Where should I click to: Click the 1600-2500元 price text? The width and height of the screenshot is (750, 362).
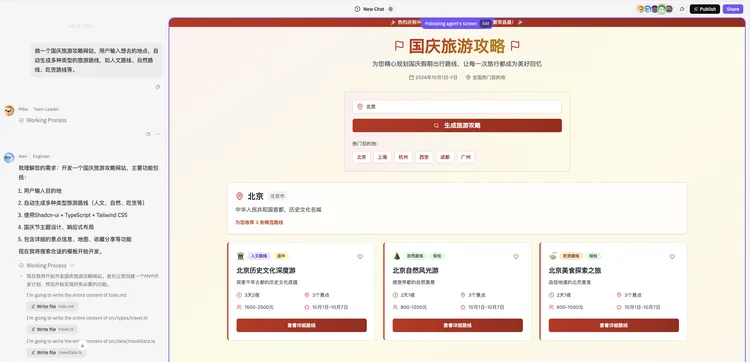(259, 307)
